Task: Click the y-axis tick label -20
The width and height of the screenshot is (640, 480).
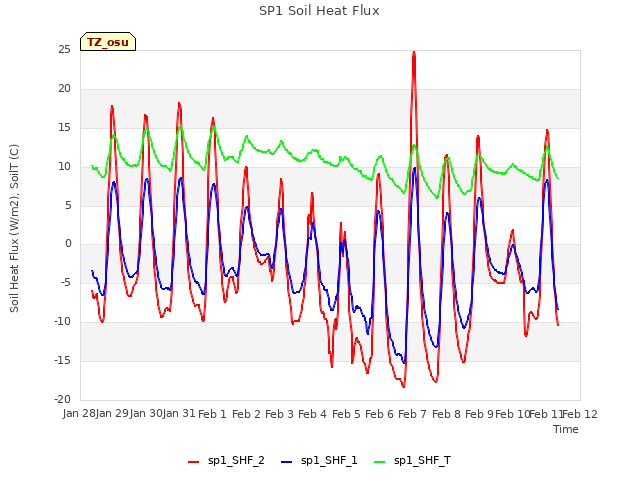Action: click(62, 399)
